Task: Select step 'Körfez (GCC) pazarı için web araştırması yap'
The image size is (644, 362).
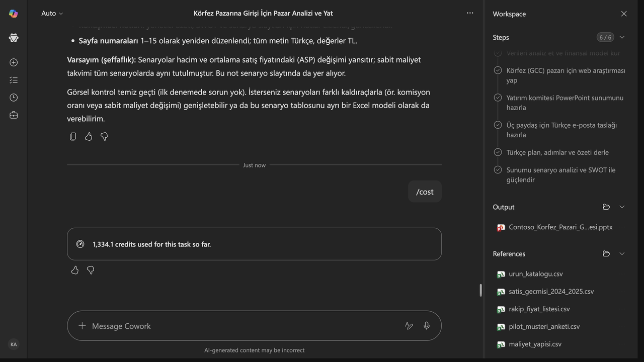Action: tap(566, 75)
